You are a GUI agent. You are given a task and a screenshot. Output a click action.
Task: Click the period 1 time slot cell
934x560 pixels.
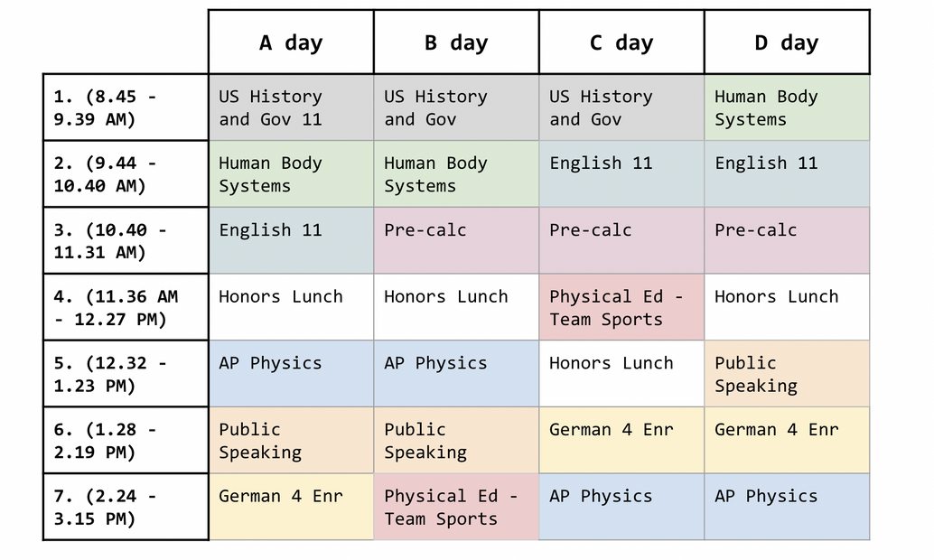[x=126, y=107]
